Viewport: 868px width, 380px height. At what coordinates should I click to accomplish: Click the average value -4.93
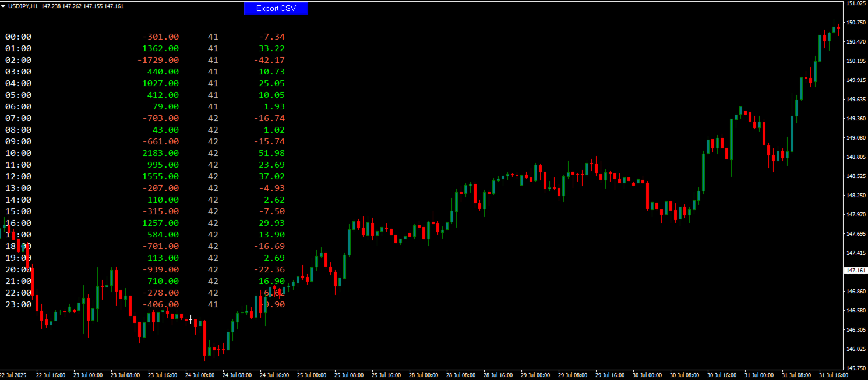pos(272,188)
